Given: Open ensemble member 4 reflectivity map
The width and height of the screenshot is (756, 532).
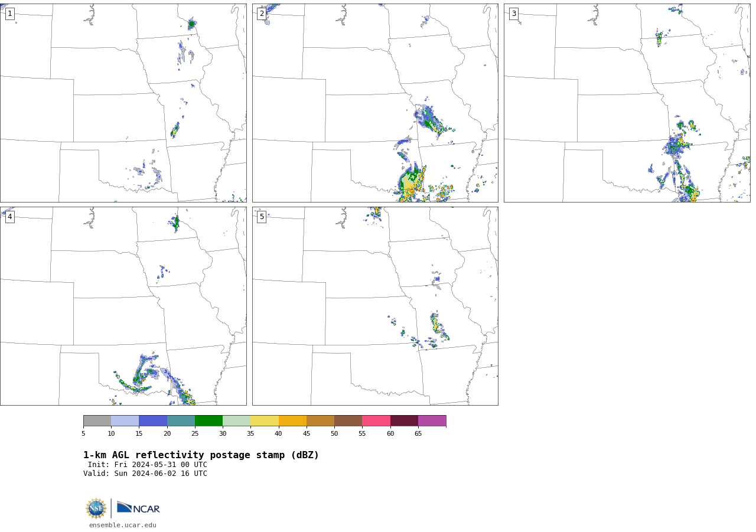Looking at the screenshot, I should 123,306.
